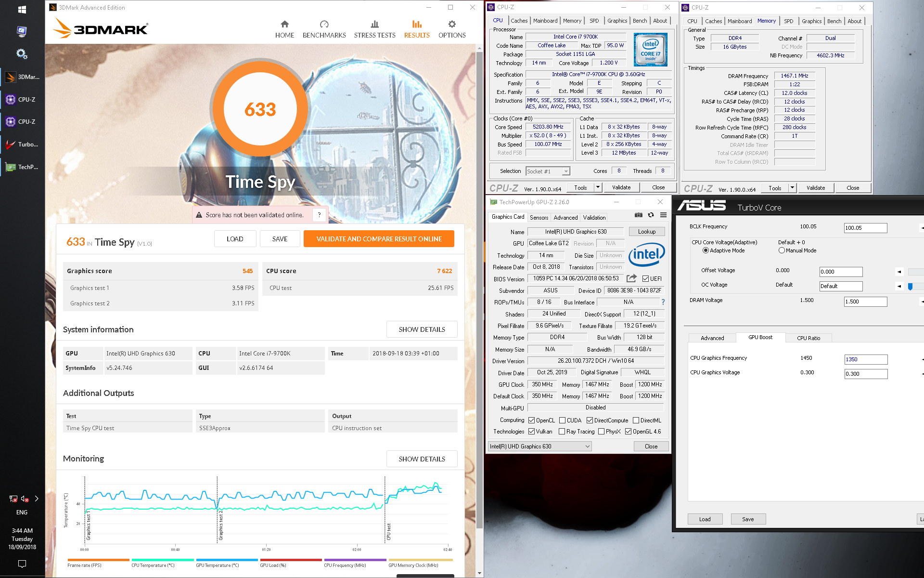Click DRAM Voltage input field
This screenshot has height=578, width=924.
coord(865,302)
